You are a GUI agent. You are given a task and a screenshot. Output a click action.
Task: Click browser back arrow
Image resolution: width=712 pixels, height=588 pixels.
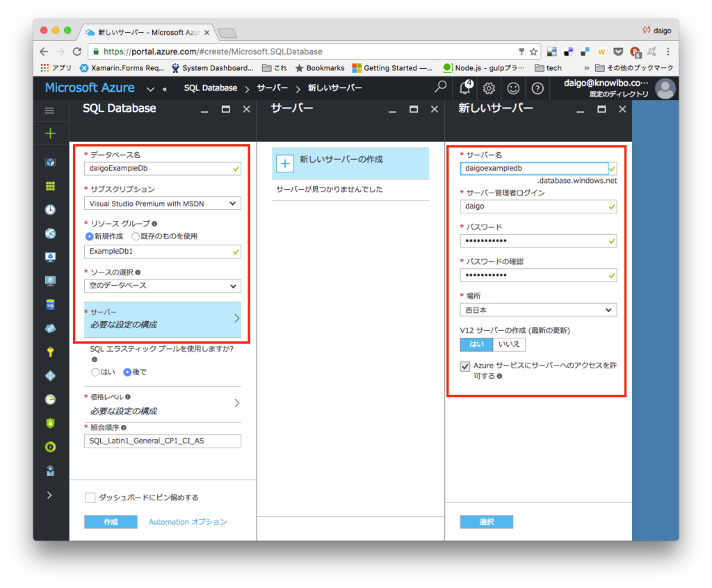(x=44, y=51)
